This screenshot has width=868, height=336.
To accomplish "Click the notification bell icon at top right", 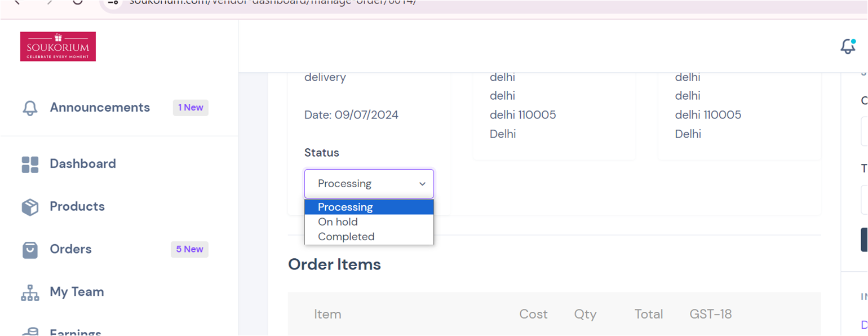I will (x=848, y=46).
